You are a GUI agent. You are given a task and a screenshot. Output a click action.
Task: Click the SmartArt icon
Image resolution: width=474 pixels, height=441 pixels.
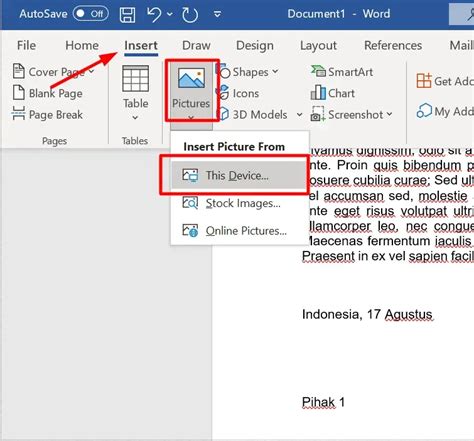click(x=318, y=71)
